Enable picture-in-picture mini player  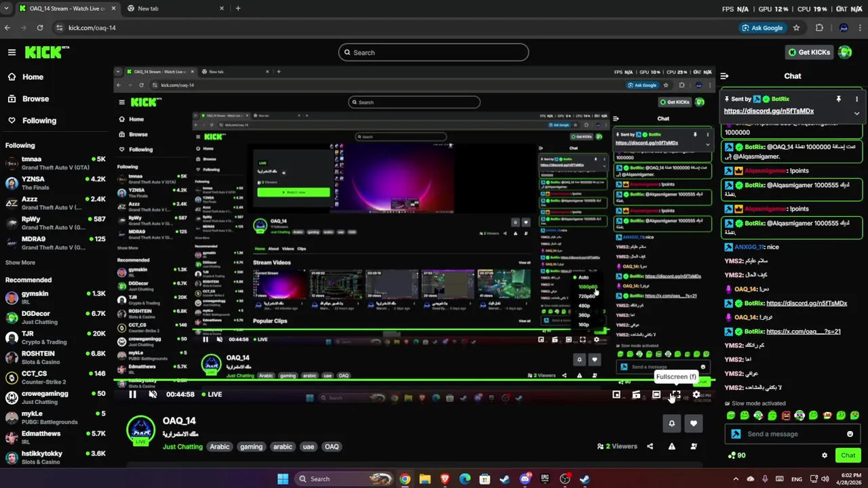(x=616, y=394)
